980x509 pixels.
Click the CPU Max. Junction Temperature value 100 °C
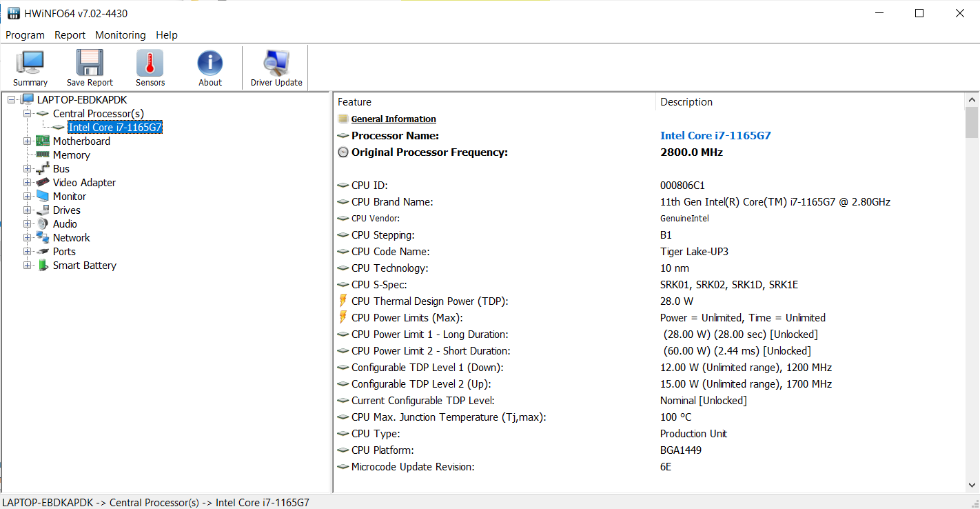pyautogui.click(x=676, y=417)
